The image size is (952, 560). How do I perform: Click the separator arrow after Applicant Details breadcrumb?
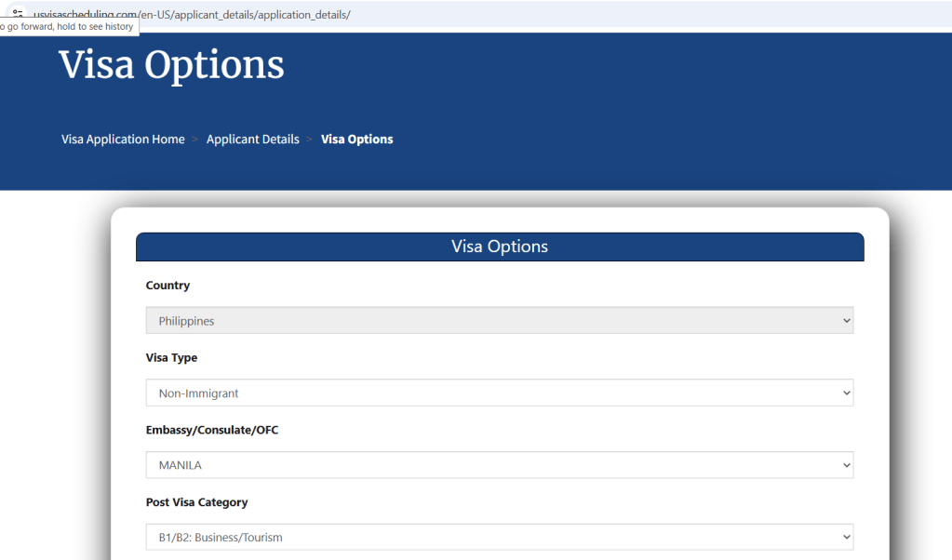click(310, 140)
